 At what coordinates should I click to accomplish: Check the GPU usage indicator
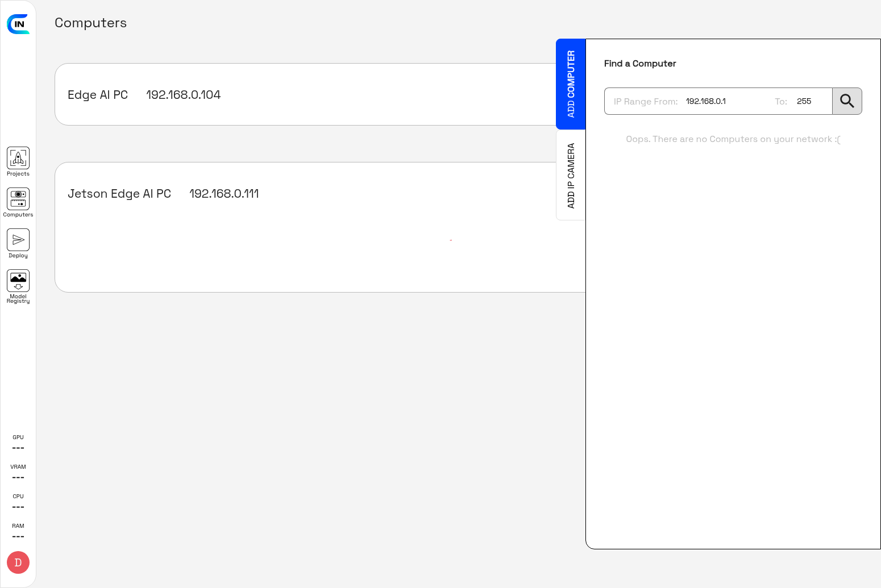pyautogui.click(x=18, y=443)
